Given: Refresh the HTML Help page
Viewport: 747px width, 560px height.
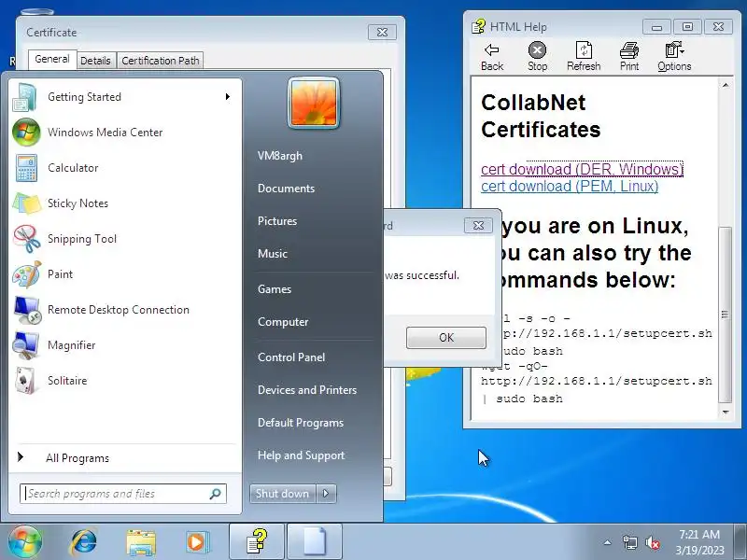Looking at the screenshot, I should (x=584, y=57).
